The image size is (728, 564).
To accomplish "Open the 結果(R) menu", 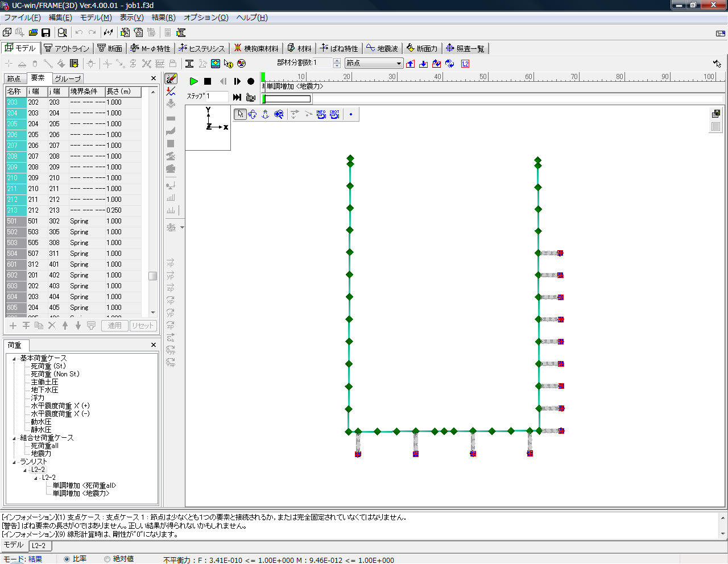I will [163, 18].
